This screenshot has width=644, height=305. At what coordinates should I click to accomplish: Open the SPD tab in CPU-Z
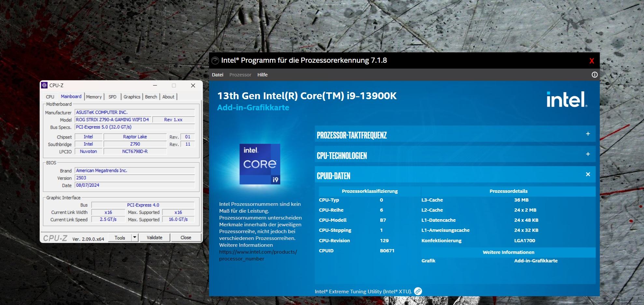(112, 97)
